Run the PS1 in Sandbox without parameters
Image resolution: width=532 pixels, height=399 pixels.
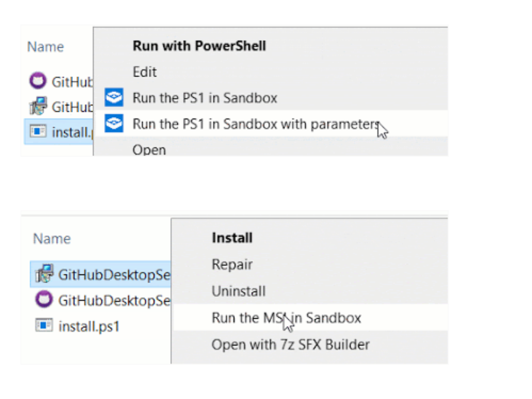(204, 98)
